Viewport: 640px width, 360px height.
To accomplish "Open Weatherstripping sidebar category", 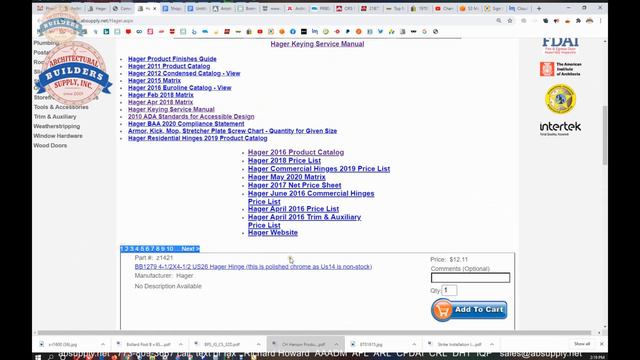I will coord(57,126).
